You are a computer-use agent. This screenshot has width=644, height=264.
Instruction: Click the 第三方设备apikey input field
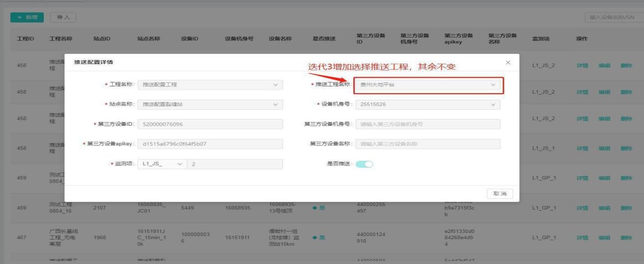pos(210,144)
